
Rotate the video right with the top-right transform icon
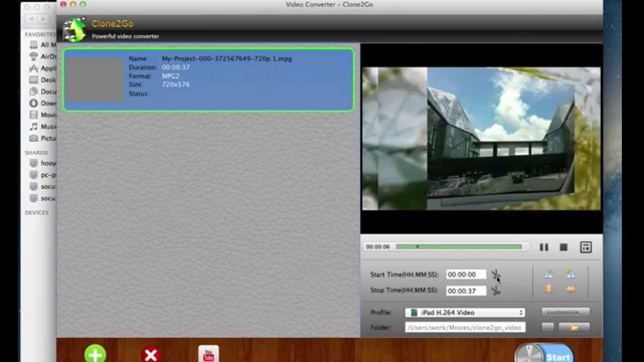tap(570, 274)
